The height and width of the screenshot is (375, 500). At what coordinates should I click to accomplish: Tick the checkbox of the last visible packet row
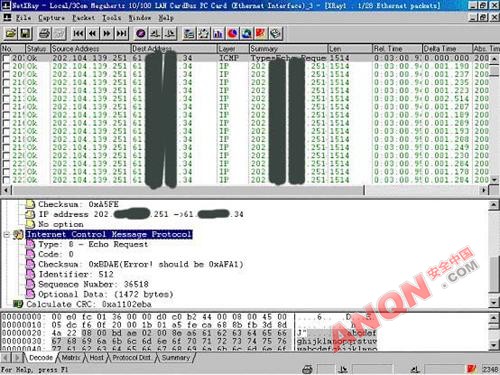(x=6, y=180)
